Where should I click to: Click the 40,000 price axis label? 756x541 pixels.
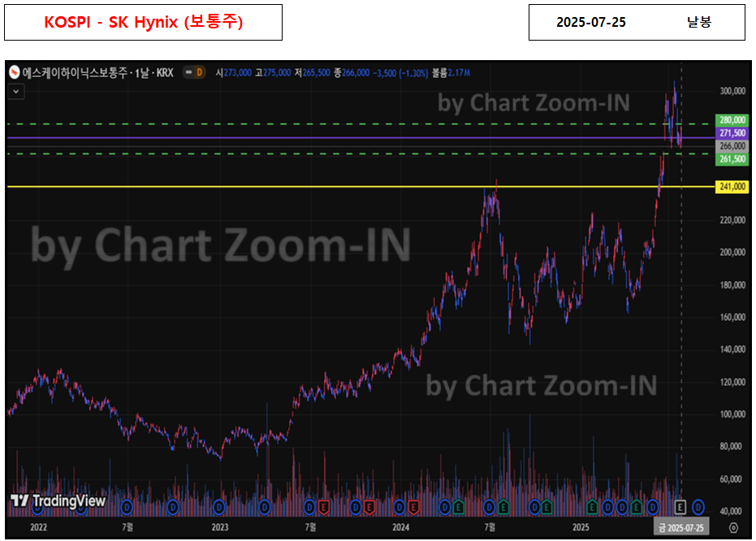[731, 511]
